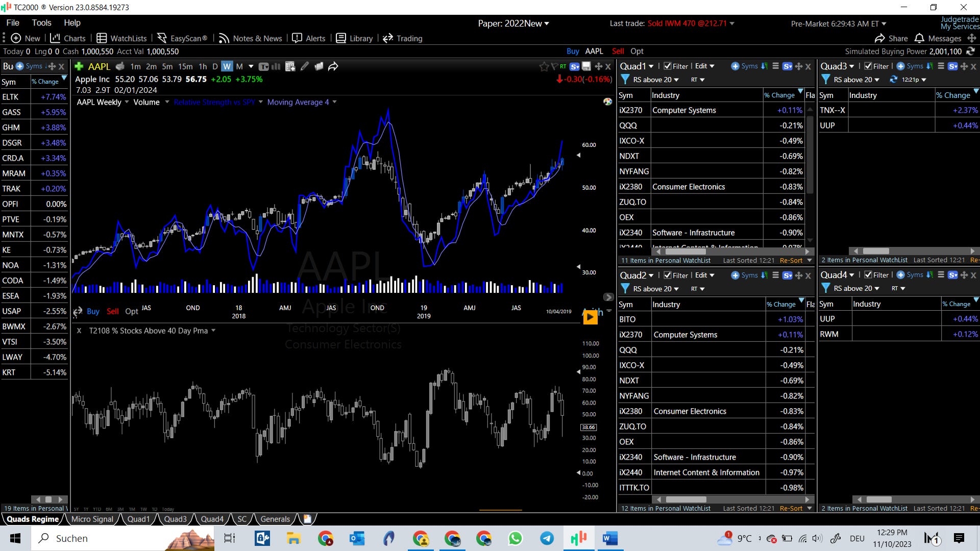Click the yellow play button on chart
This screenshot has width=980, height=551.
[590, 317]
